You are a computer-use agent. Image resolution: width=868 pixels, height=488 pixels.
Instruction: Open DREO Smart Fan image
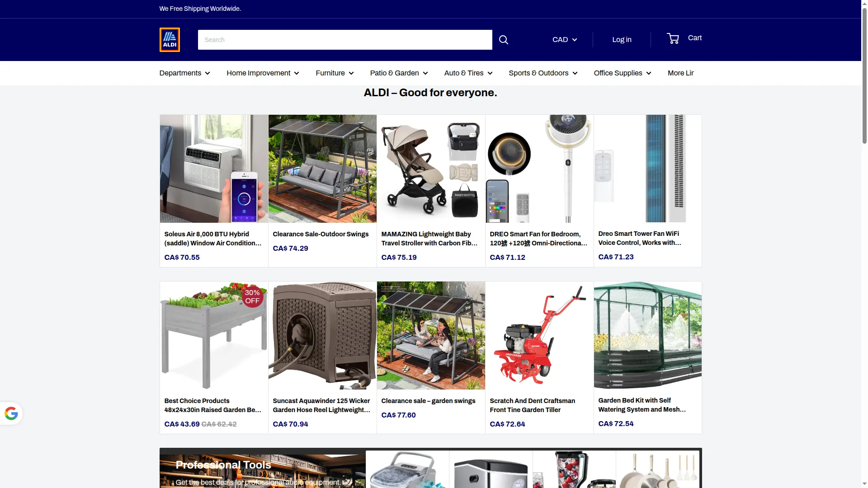pos(539,169)
